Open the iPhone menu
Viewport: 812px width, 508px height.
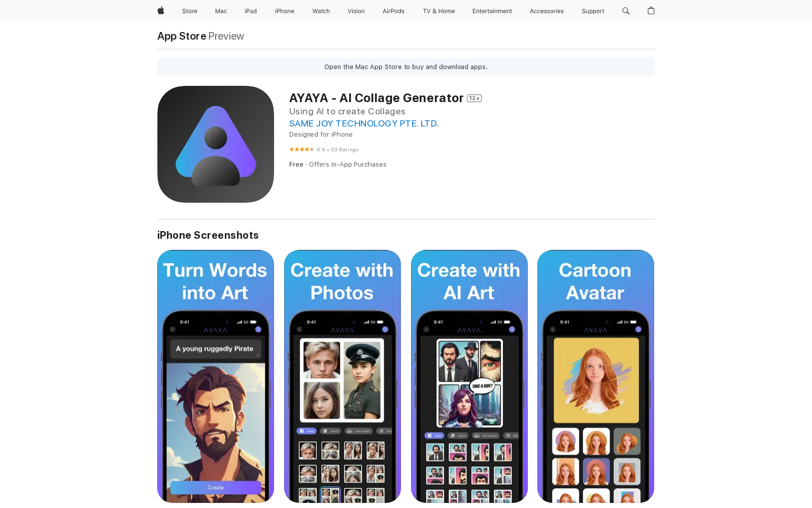285,11
